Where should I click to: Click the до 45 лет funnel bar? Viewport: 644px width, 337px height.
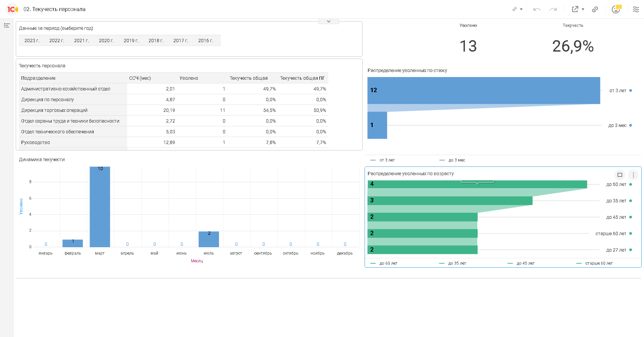423,217
